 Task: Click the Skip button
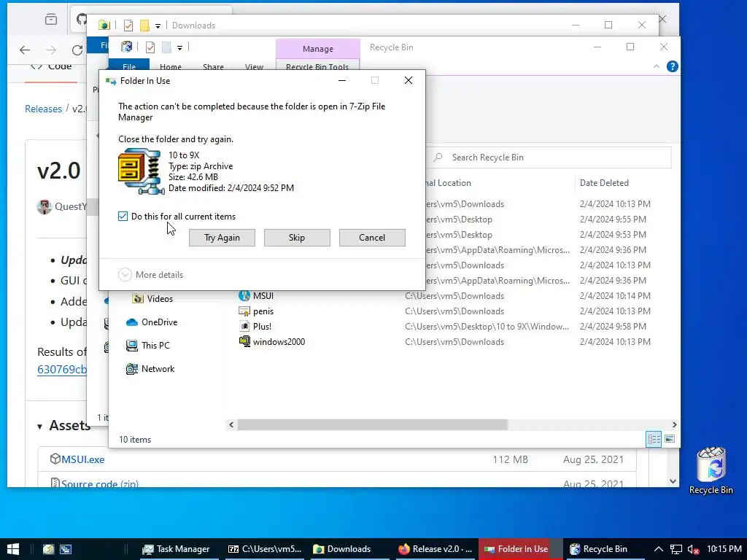[297, 238]
